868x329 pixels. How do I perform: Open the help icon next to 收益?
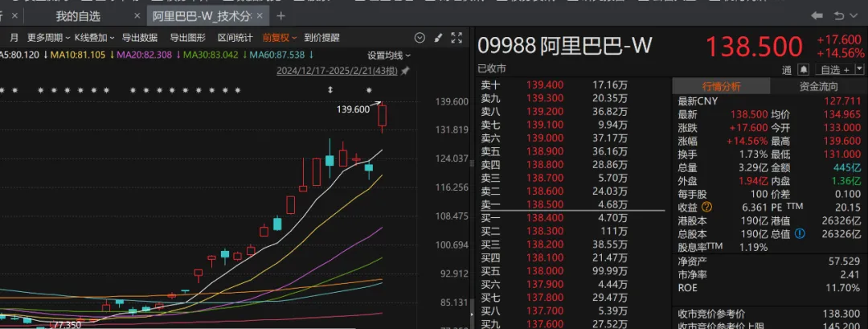pyautogui.click(x=706, y=208)
